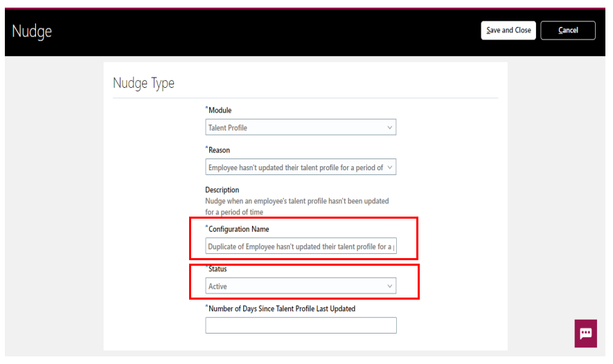The width and height of the screenshot is (613, 364).
Task: Open the Reason field showing Employee hasn't updated
Action: tap(301, 167)
